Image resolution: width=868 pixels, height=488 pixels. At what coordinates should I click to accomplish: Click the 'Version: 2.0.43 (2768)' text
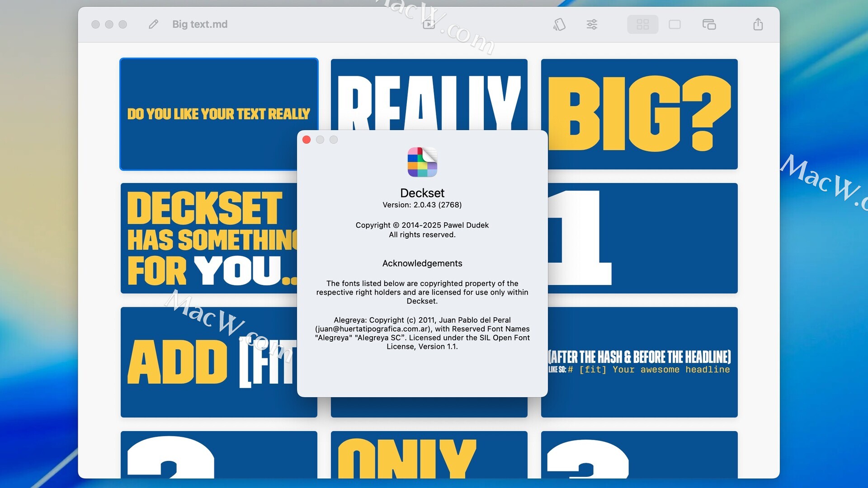[x=422, y=205]
